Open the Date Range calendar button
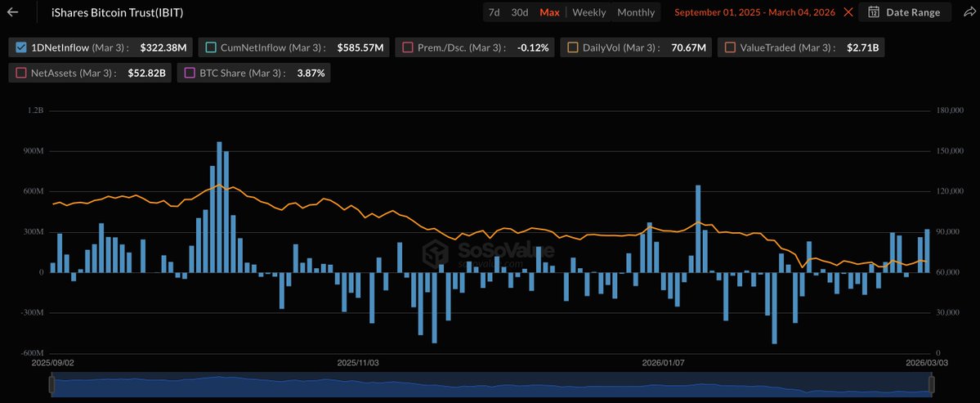 pos(904,12)
